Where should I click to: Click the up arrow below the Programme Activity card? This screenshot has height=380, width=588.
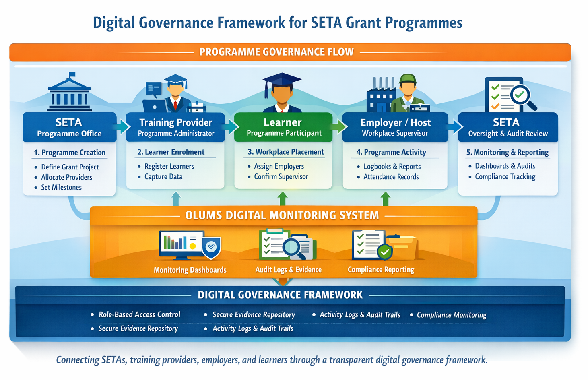[386, 198]
